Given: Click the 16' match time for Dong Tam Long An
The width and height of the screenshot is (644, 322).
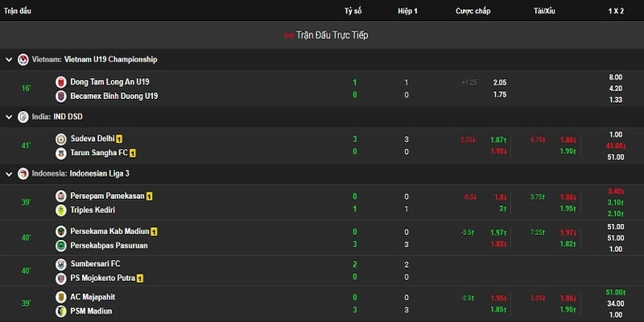Looking at the screenshot, I should coord(26,89).
